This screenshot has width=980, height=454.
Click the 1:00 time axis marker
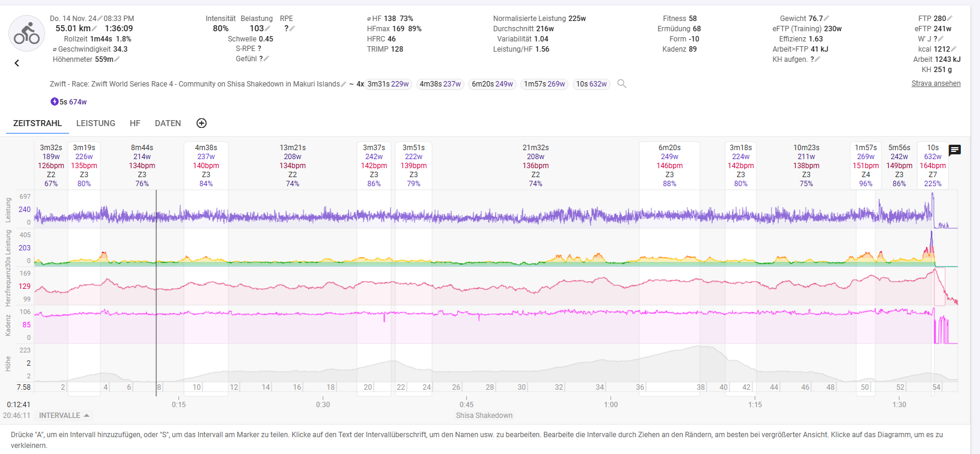tap(610, 405)
